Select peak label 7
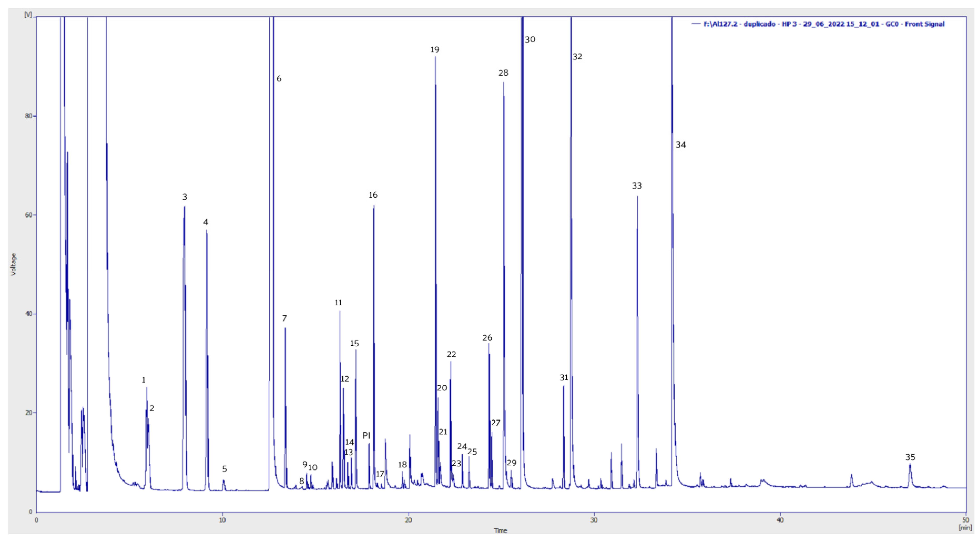 [x=285, y=318]
